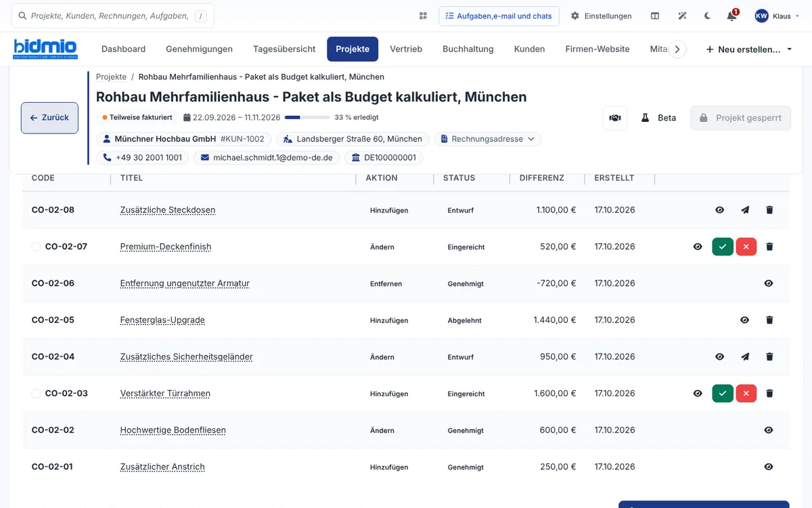Show more navigation tabs with the chevron arrow
The width and height of the screenshot is (812, 508).
(677, 49)
